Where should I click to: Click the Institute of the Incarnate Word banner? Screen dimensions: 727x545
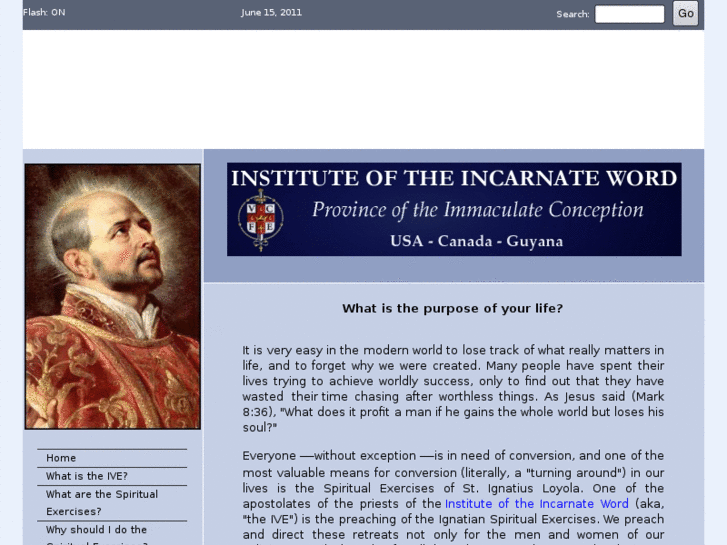[x=454, y=209]
